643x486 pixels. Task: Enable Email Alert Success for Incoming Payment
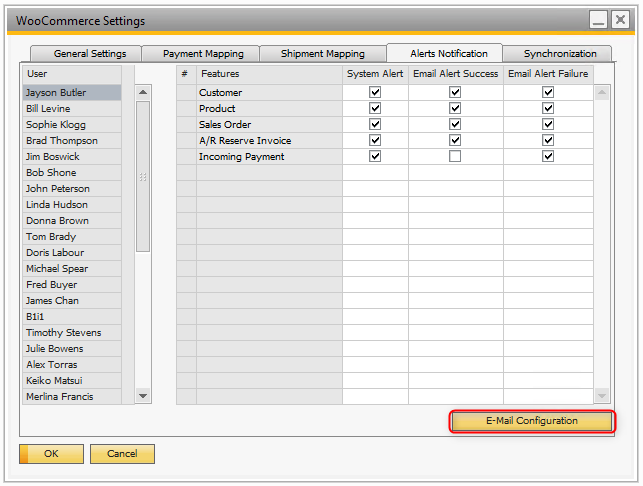tap(455, 157)
